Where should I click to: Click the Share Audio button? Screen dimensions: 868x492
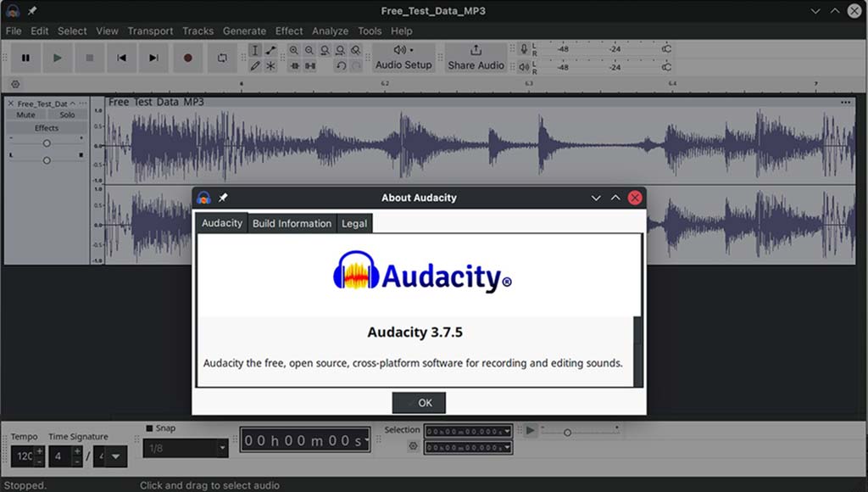(476, 58)
